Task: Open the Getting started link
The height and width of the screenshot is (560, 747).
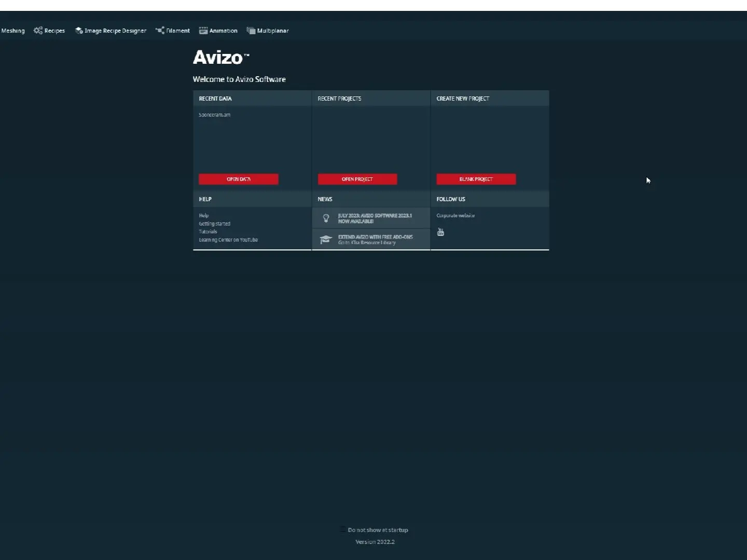Action: point(215,223)
